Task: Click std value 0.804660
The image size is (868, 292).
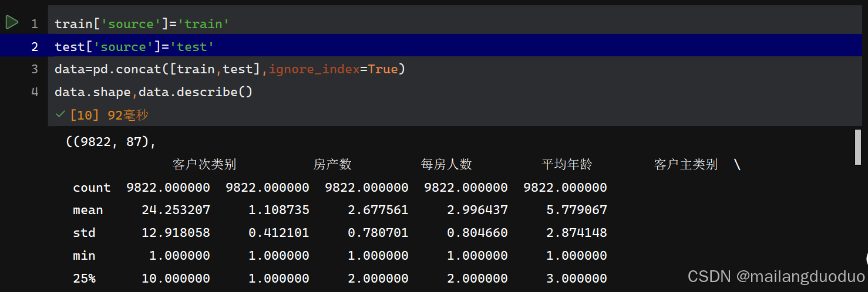Action: click(477, 233)
